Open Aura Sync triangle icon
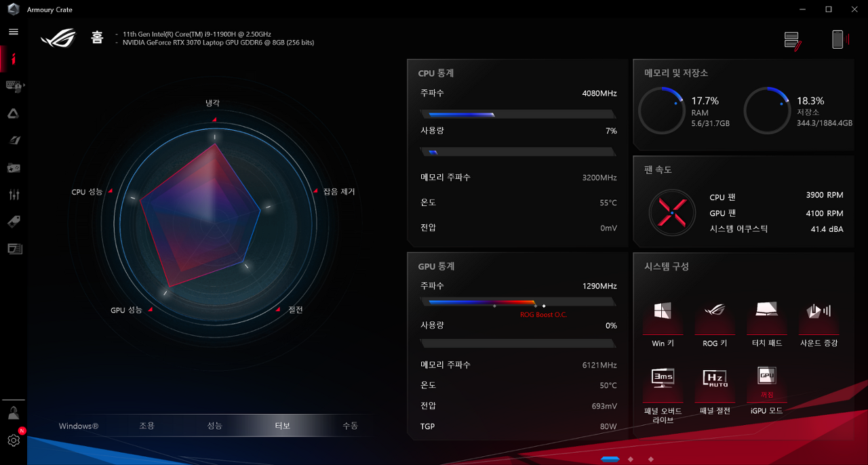Screen dimensions: 868x465 pos(14,113)
